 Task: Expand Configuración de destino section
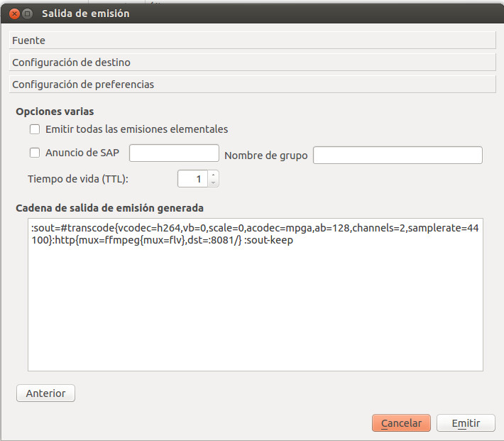[x=252, y=62]
